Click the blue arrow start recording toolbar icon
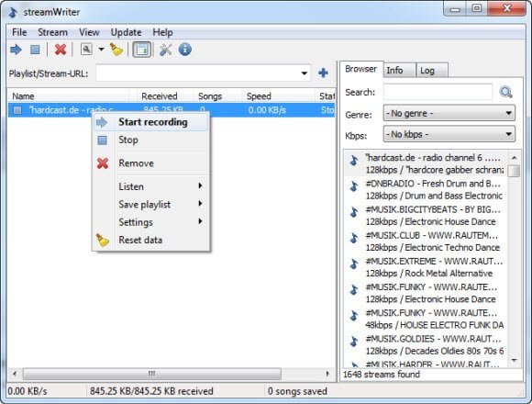 [16, 50]
